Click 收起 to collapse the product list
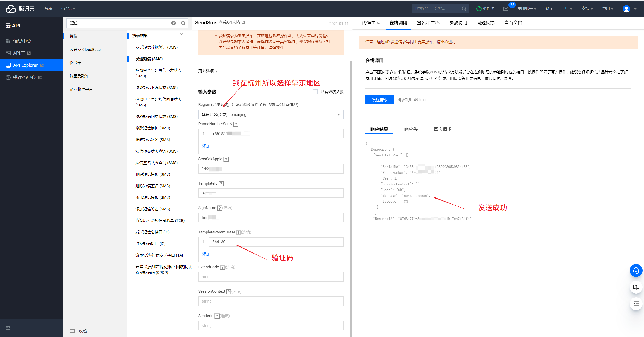 pyautogui.click(x=78, y=331)
